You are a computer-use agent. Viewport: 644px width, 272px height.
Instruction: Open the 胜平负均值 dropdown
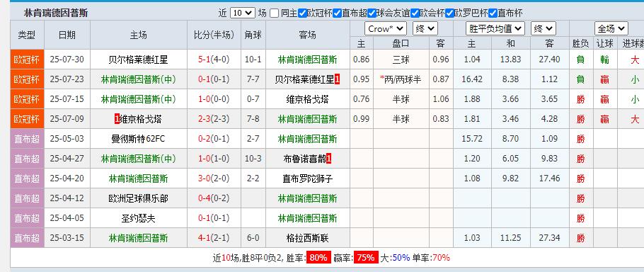click(x=495, y=29)
